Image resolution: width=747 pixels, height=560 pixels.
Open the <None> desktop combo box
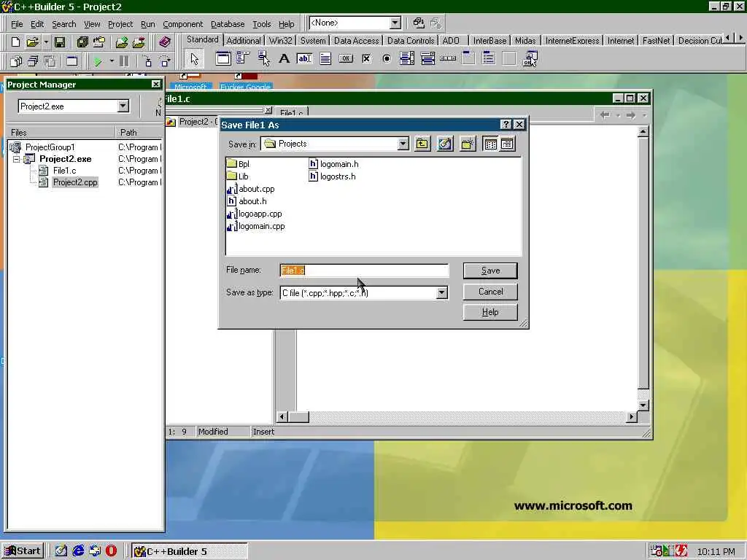pos(395,23)
